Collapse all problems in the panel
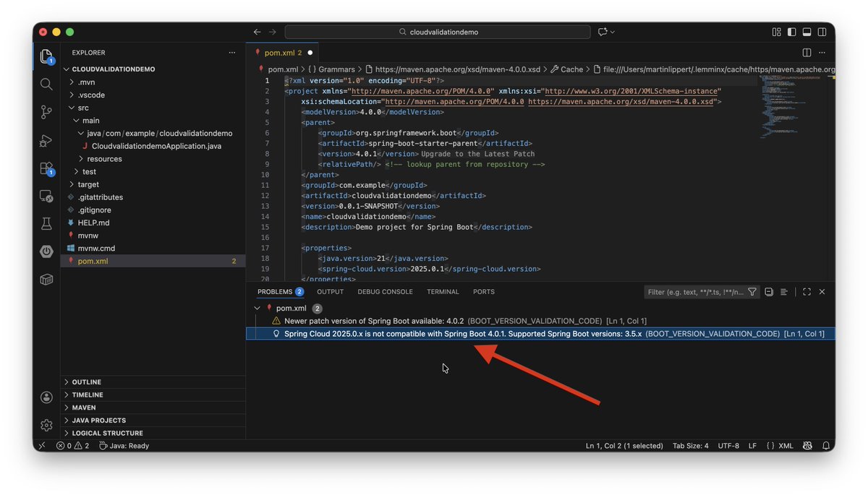 (769, 292)
